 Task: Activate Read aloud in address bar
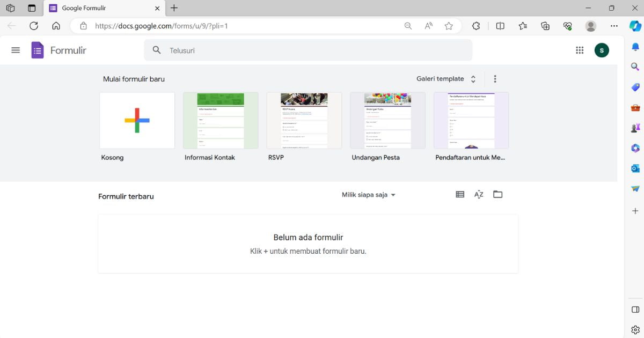click(428, 26)
